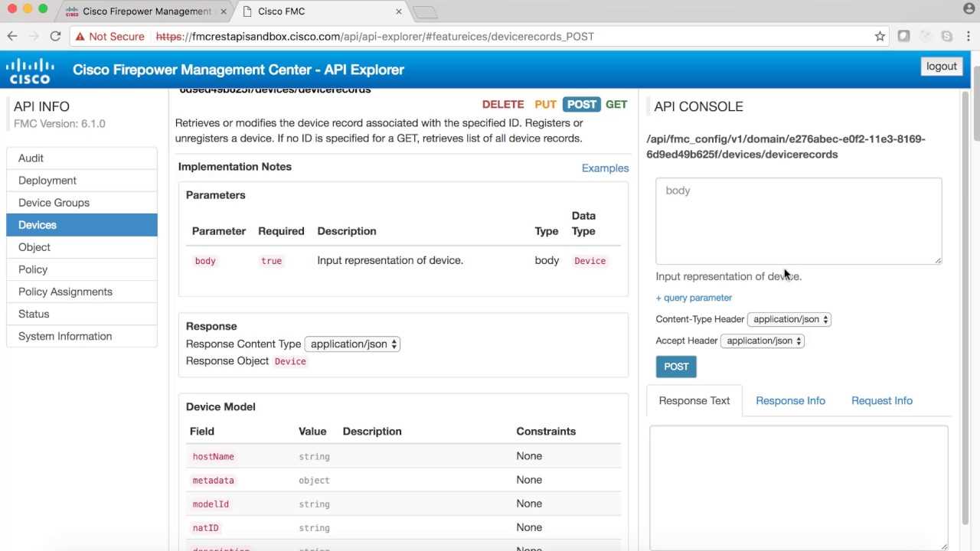
Task: Click the body text area
Action: pyautogui.click(x=799, y=221)
